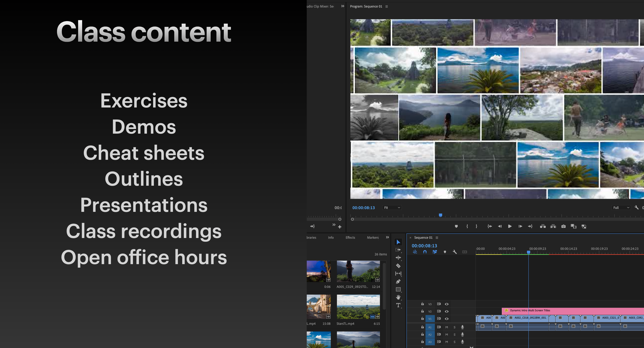This screenshot has width=644, height=348.
Task: Switch to the Effects tab
Action: [x=350, y=237]
